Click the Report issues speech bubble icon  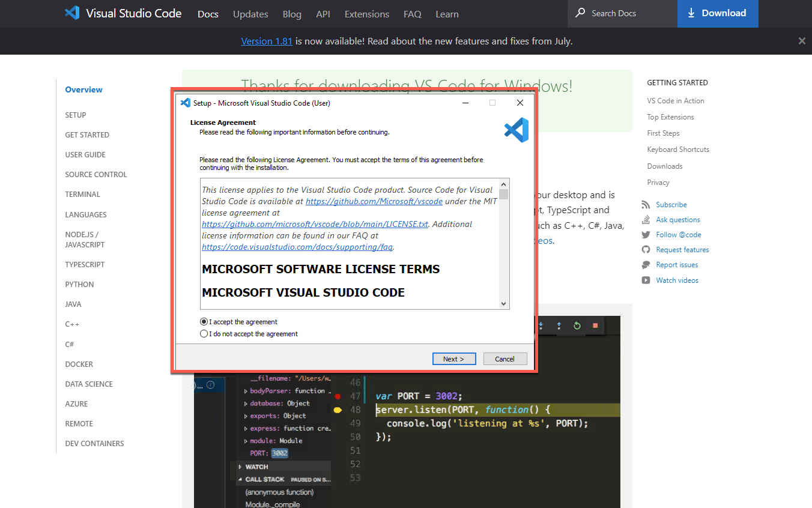click(x=646, y=265)
